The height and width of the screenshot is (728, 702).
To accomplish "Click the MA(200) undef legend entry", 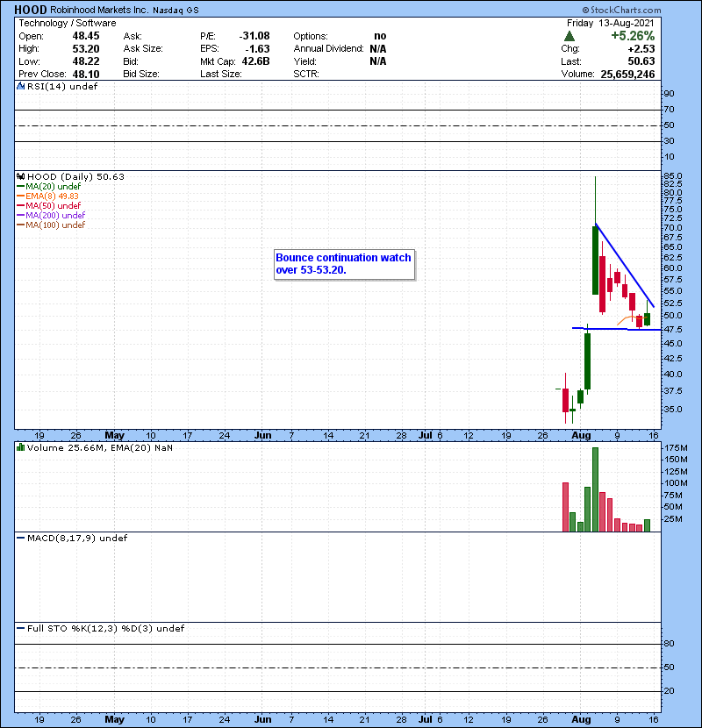I will (51, 216).
